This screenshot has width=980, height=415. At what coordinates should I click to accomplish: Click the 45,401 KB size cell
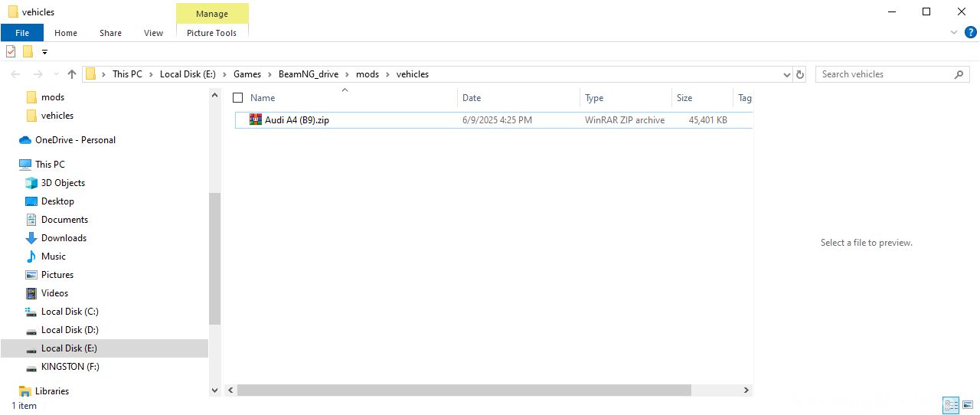tap(708, 120)
